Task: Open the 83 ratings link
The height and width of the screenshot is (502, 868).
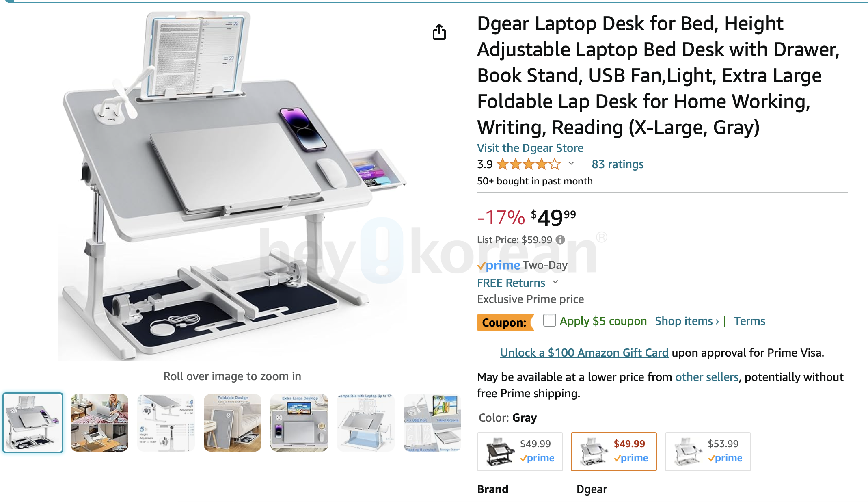Action: click(618, 164)
